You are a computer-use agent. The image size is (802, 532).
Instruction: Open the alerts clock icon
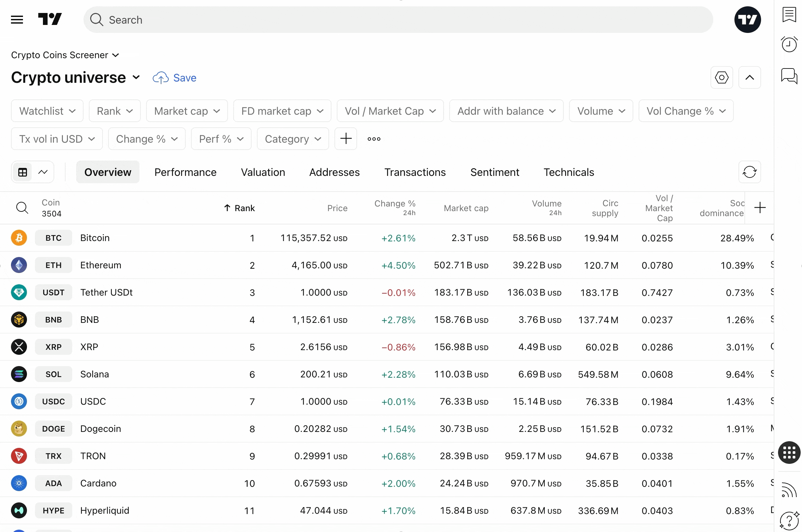point(789,44)
